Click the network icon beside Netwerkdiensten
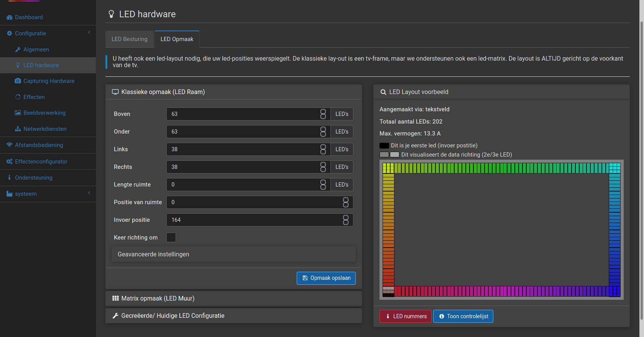The height and width of the screenshot is (337, 644). coord(18,129)
